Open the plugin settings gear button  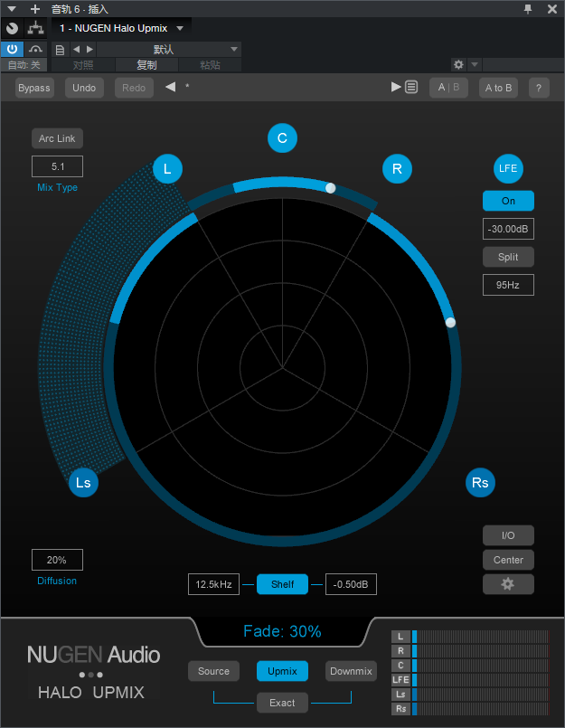[x=508, y=584]
